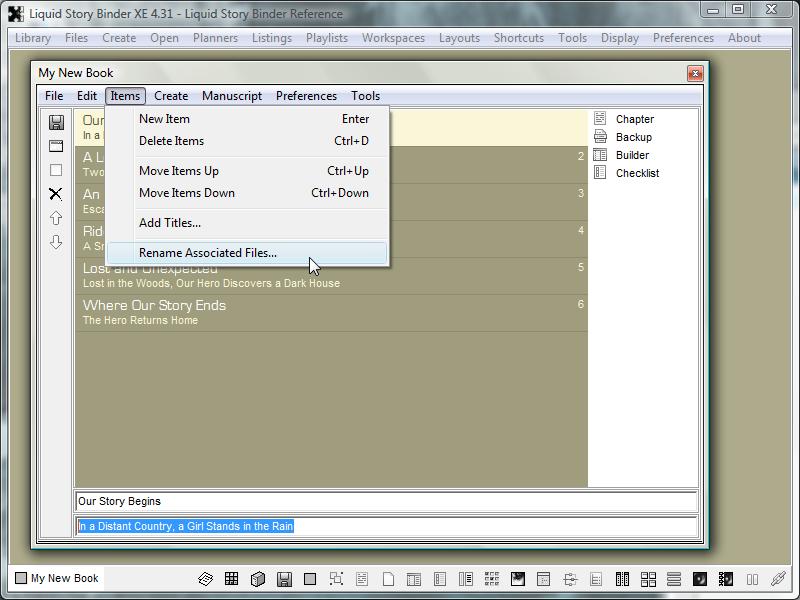Select Add Titles in the Items menu

pyautogui.click(x=170, y=223)
